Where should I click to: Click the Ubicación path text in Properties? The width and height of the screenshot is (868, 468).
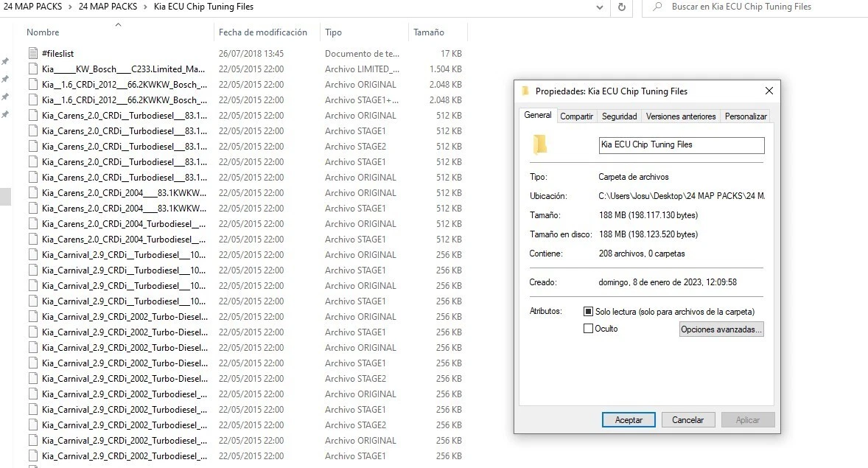(682, 196)
